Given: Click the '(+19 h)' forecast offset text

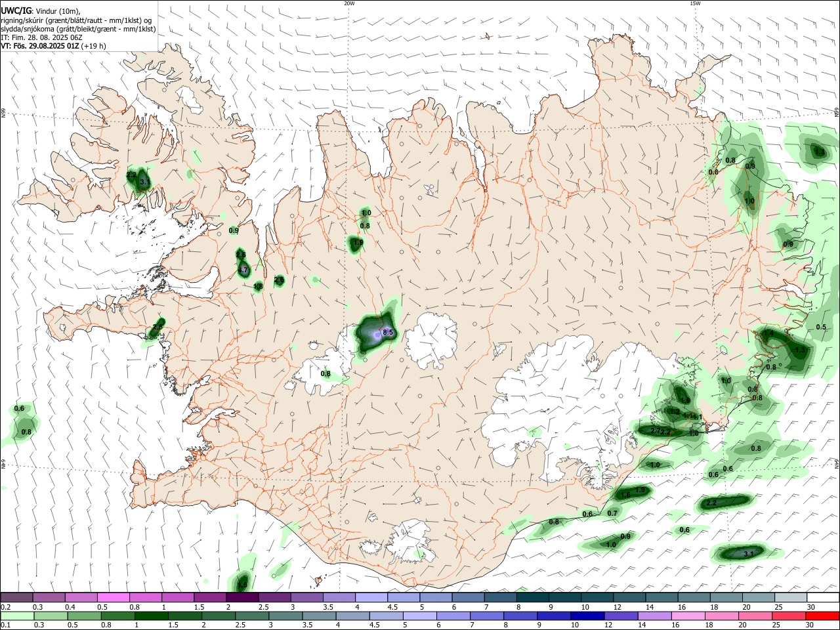Looking at the screenshot, I should tap(94, 46).
